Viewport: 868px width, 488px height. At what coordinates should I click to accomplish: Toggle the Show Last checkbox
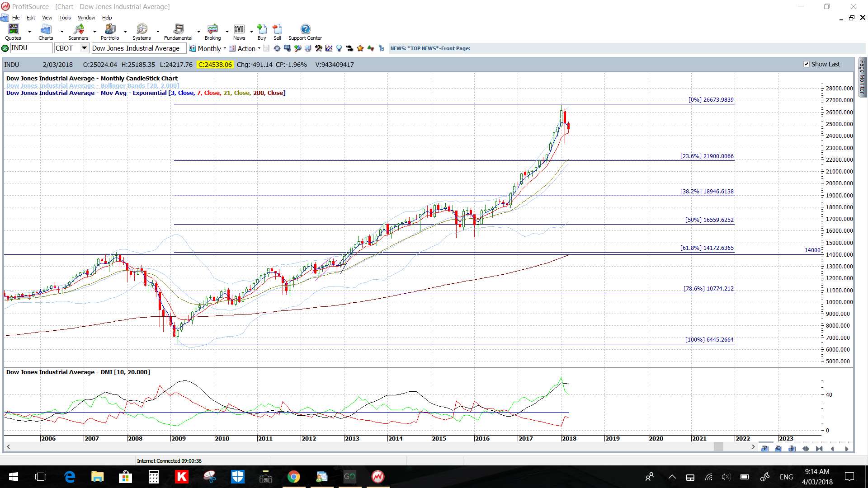pyautogui.click(x=806, y=64)
